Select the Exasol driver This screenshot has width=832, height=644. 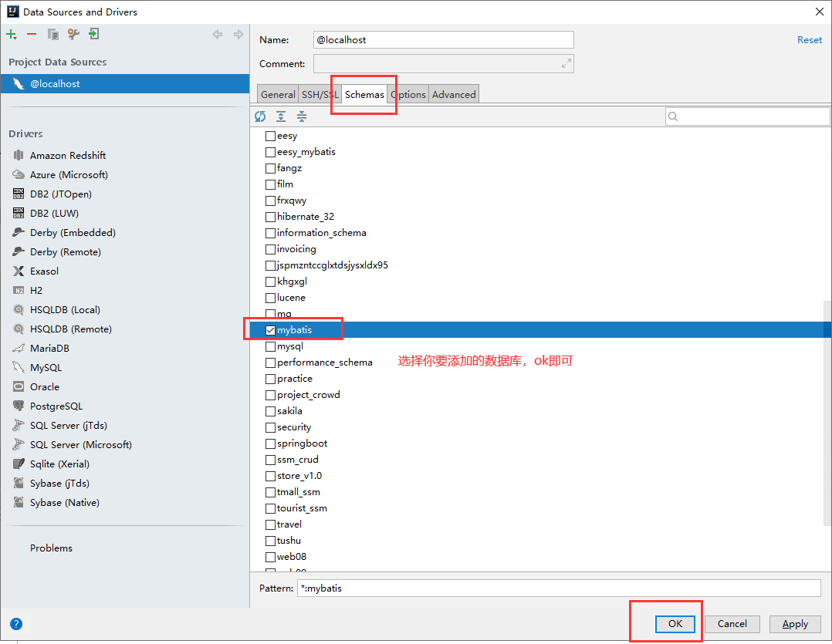[x=44, y=271]
